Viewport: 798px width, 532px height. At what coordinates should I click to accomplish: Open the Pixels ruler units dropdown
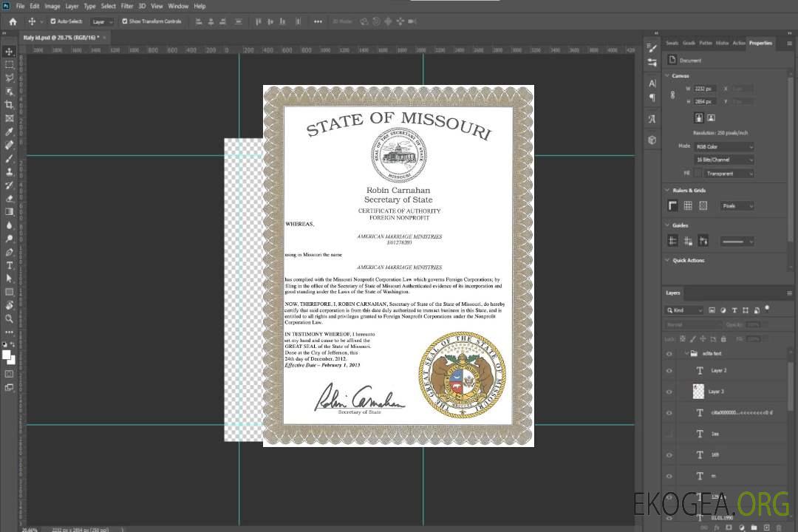(x=737, y=205)
